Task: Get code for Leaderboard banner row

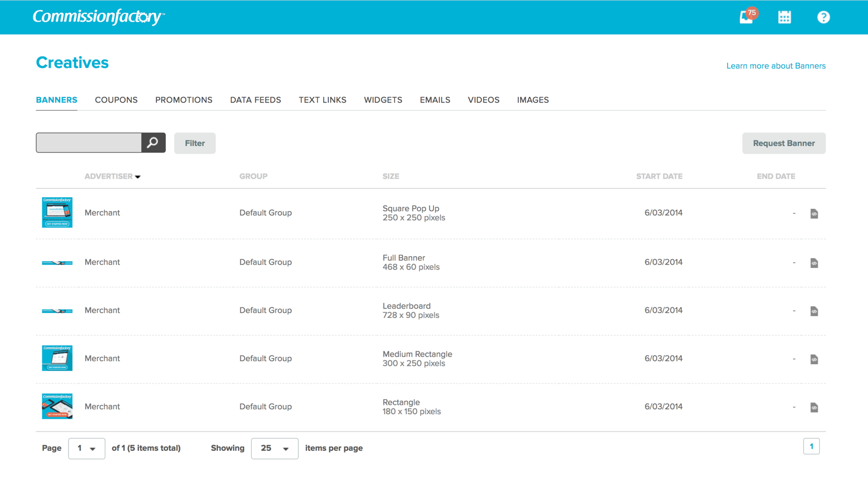Action: (x=814, y=311)
